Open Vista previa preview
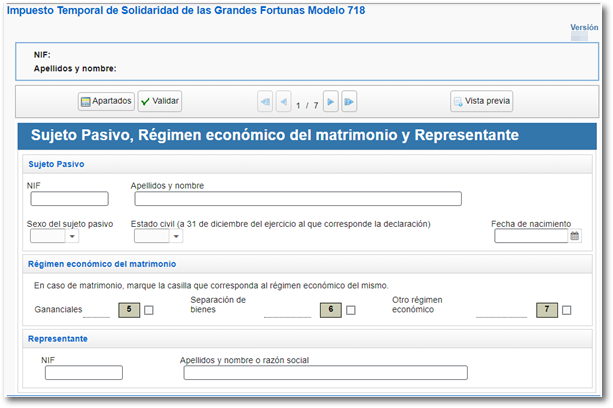613x408 pixels. point(482,101)
